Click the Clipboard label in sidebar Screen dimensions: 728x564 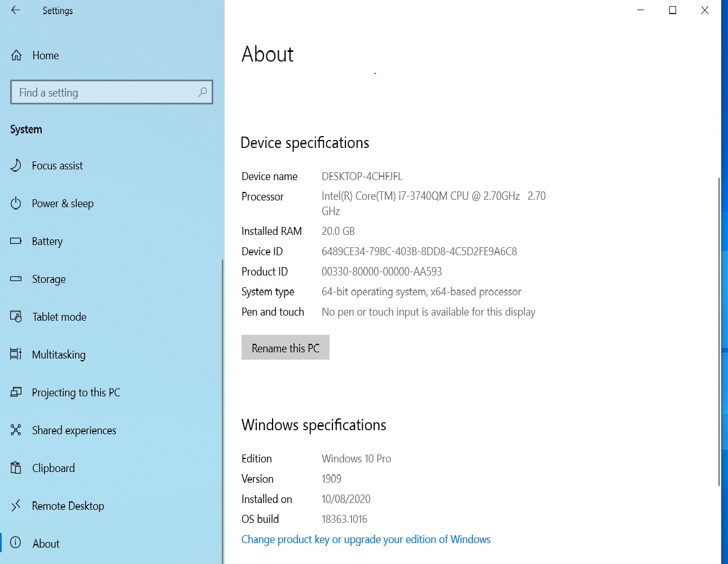pos(54,468)
